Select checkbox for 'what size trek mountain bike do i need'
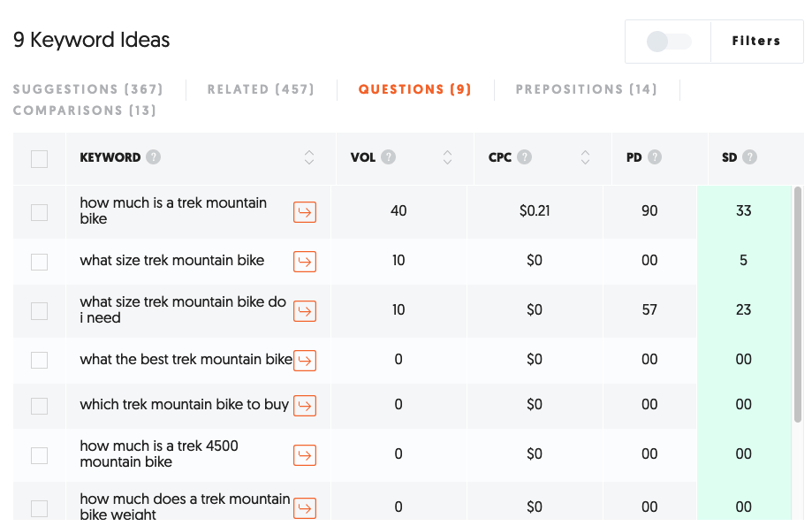812x526 pixels. (40, 311)
